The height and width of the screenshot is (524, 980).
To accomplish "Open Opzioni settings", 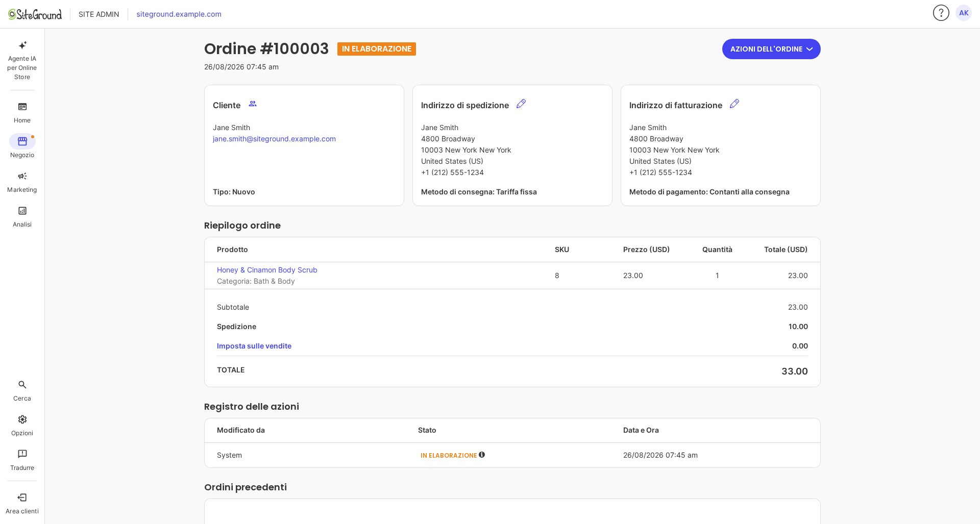I will click(22, 426).
